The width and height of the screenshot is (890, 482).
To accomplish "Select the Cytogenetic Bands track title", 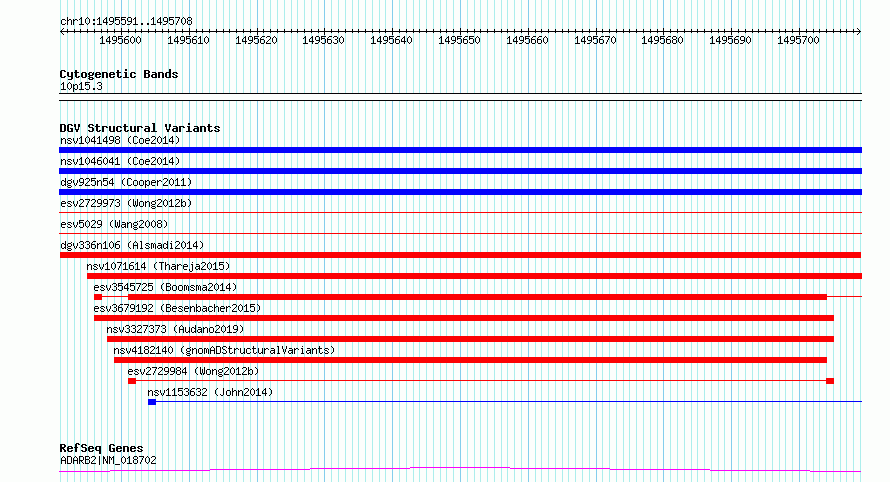I will click(x=119, y=74).
